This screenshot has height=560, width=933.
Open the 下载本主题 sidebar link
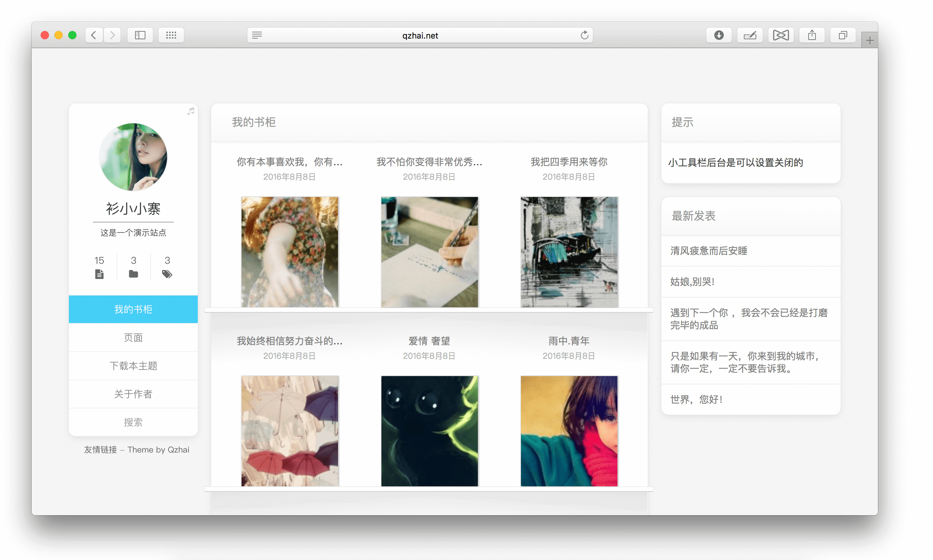pyautogui.click(x=133, y=366)
